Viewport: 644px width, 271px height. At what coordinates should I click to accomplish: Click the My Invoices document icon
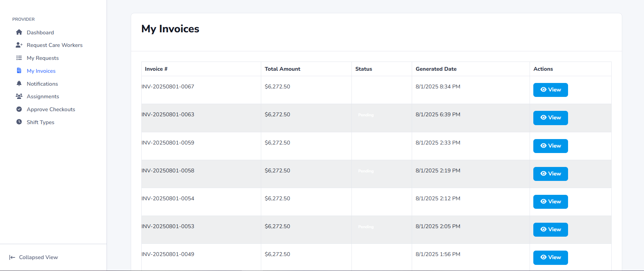point(19,71)
